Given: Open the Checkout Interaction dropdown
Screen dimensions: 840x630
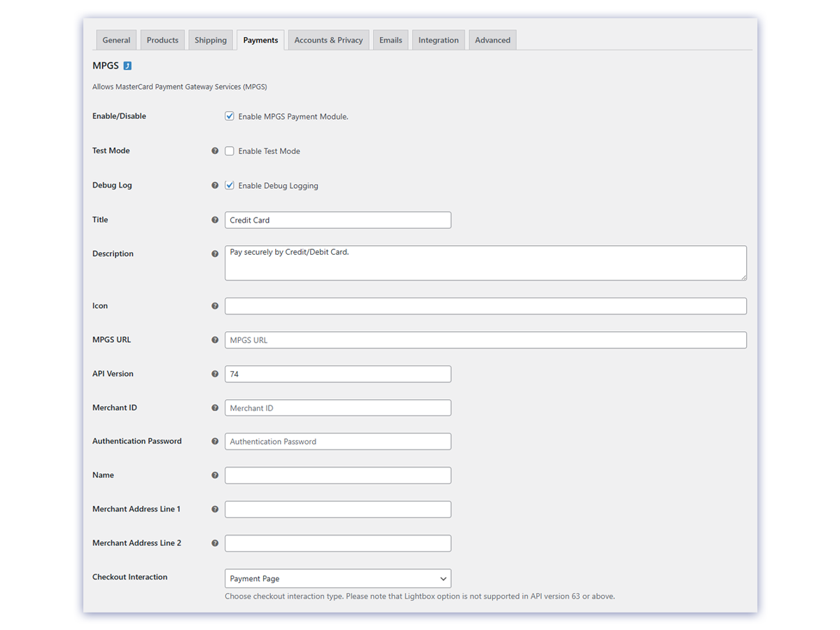Looking at the screenshot, I should click(x=337, y=578).
